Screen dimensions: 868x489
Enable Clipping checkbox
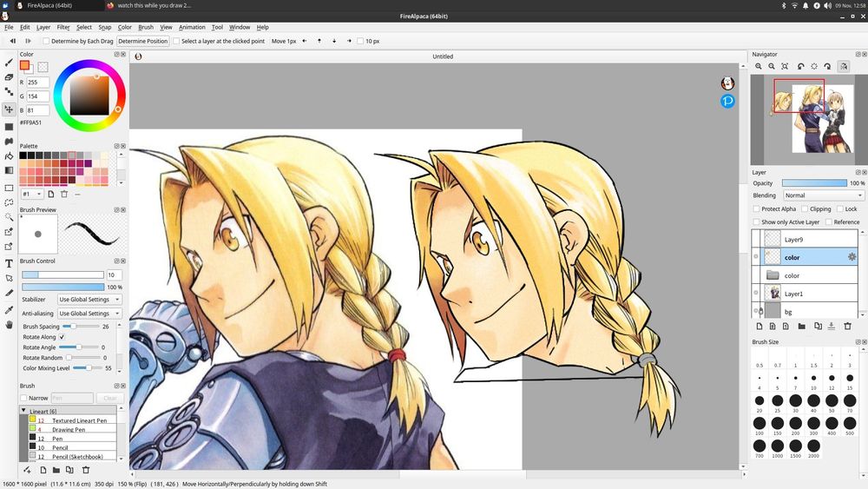point(805,208)
